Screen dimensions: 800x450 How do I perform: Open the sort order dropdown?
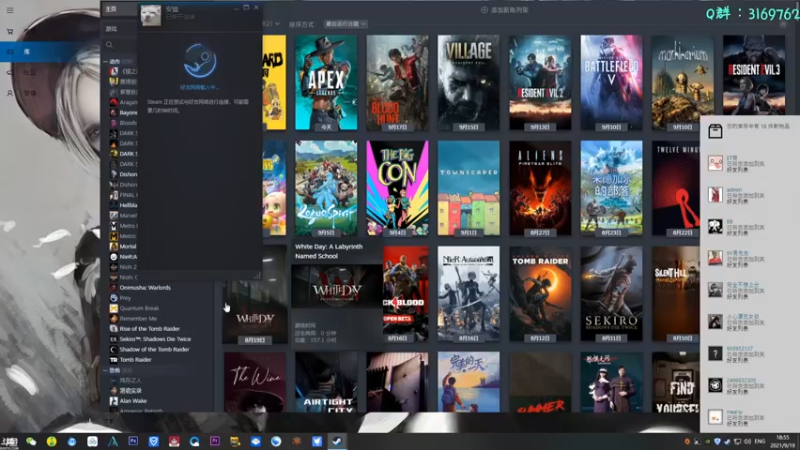pos(345,24)
